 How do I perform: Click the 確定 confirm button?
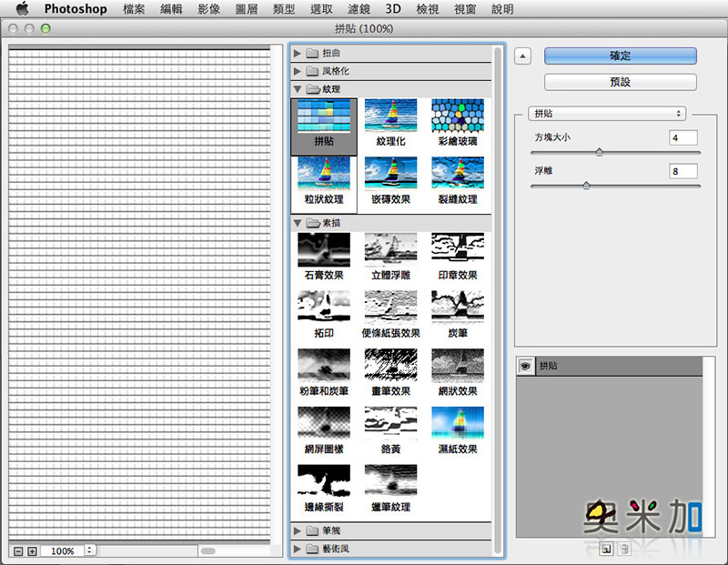click(x=621, y=55)
